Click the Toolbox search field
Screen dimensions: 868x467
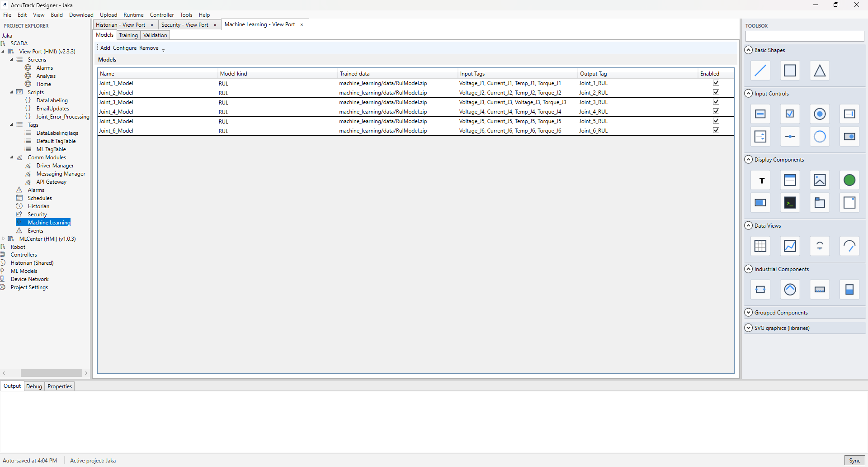(x=805, y=36)
